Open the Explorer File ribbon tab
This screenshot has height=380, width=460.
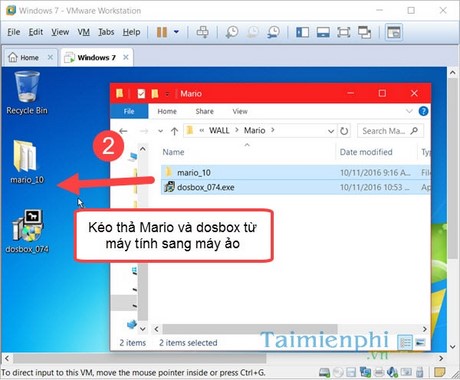(x=129, y=111)
